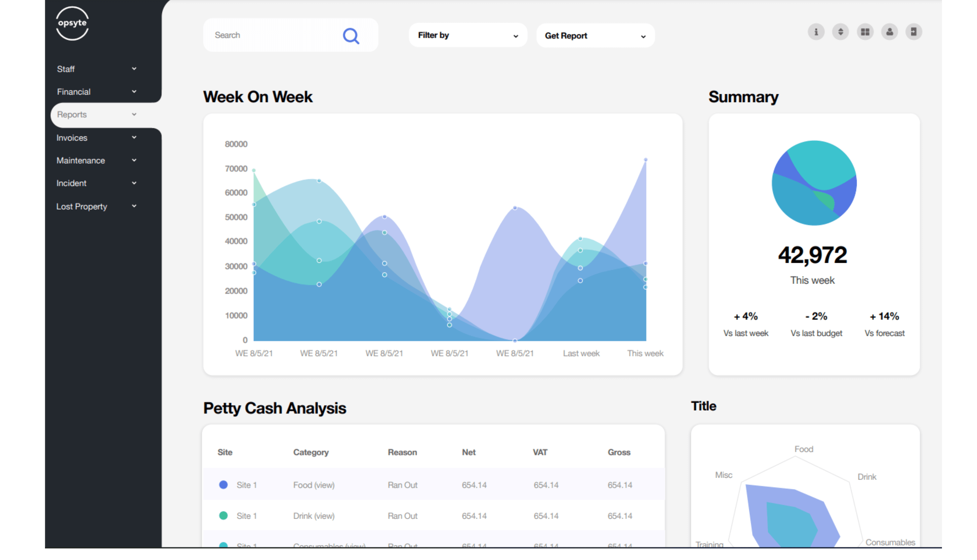This screenshot has height=560, width=977.
Task: Click the logout door icon
Action: click(914, 32)
